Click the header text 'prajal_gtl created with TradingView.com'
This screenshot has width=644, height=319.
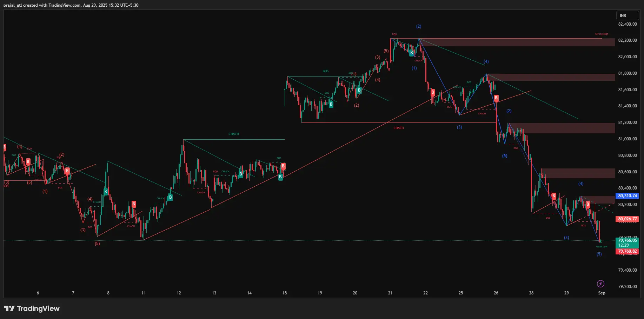(42, 5)
